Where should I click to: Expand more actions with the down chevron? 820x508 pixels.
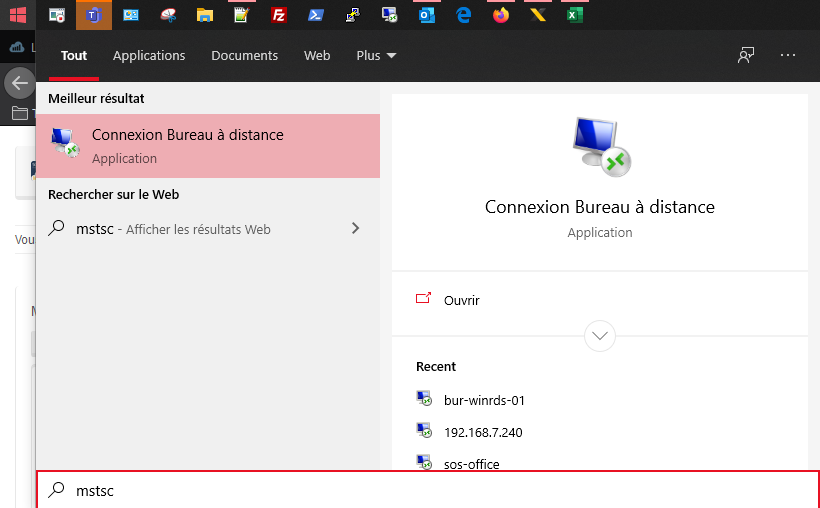click(599, 336)
